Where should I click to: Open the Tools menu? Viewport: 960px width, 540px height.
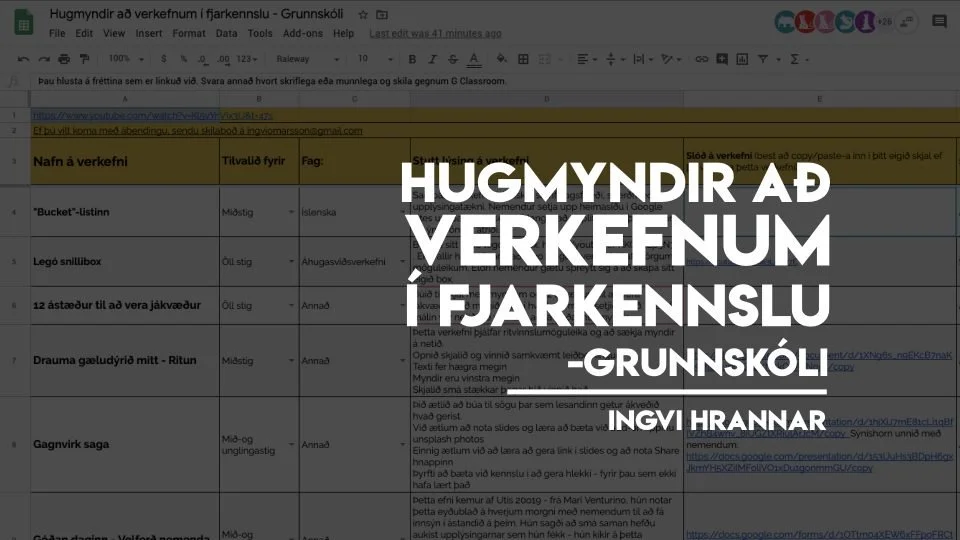260,34
